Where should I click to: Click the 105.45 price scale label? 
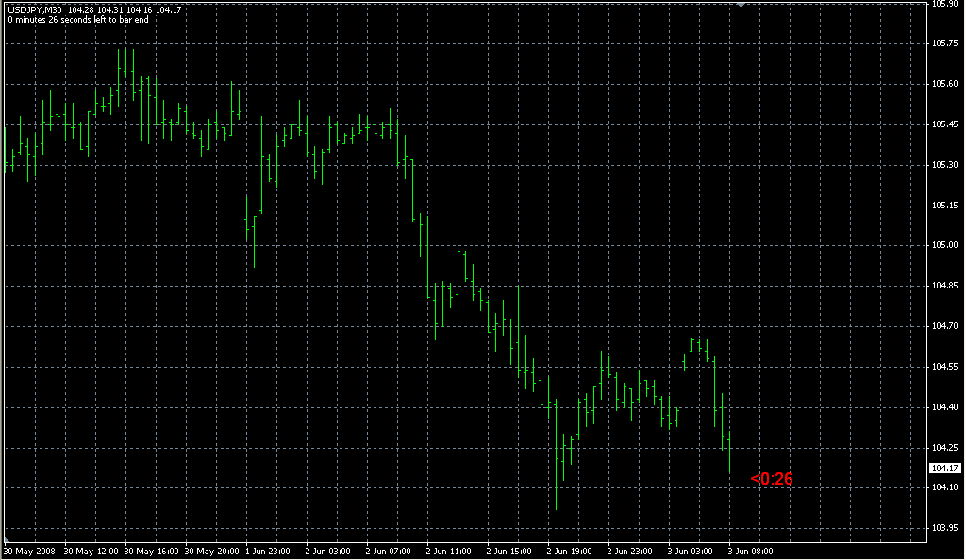[x=944, y=124]
